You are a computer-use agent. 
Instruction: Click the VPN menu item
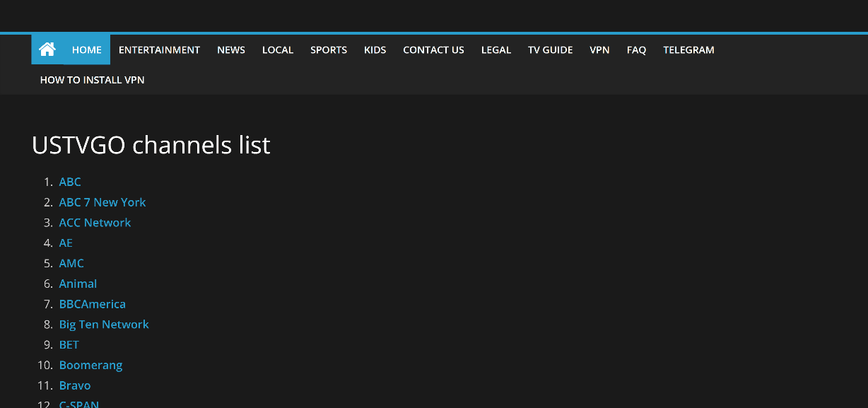tap(599, 49)
